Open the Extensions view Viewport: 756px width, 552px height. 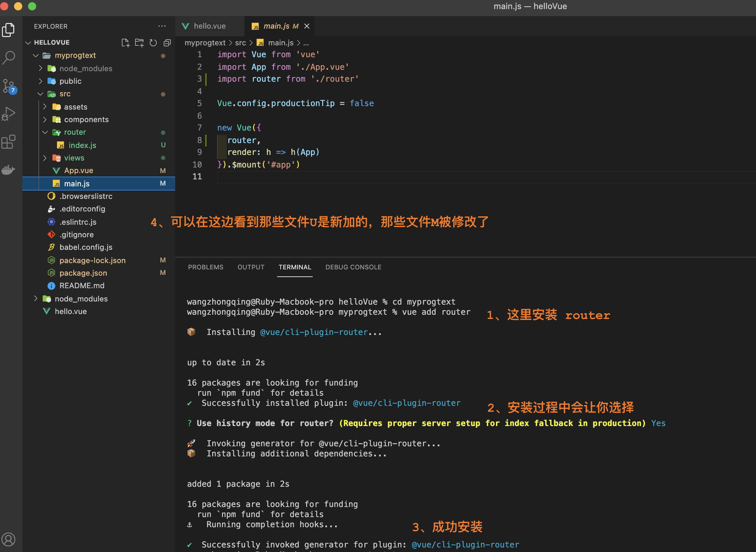pyautogui.click(x=9, y=142)
